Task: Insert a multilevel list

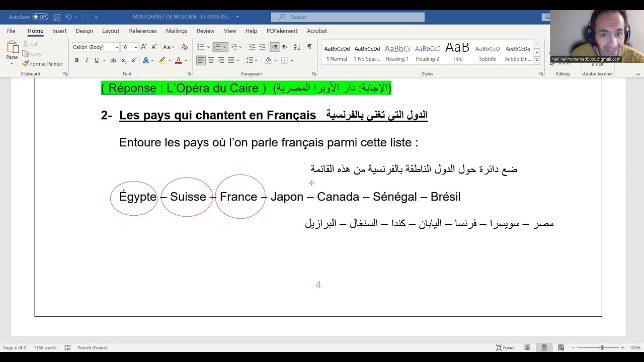Action: pyautogui.click(x=234, y=47)
